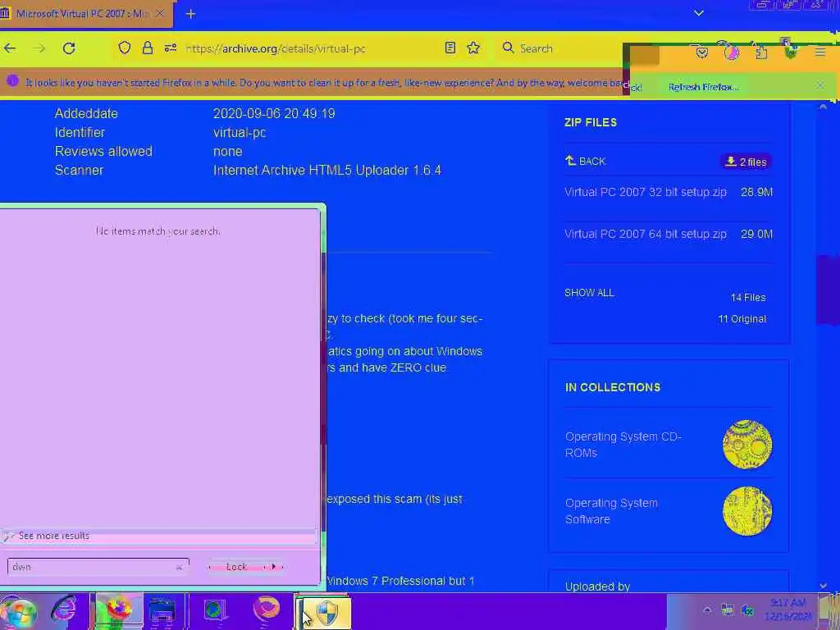Click the 11 Original count text
The image size is (840, 630).
click(742, 319)
